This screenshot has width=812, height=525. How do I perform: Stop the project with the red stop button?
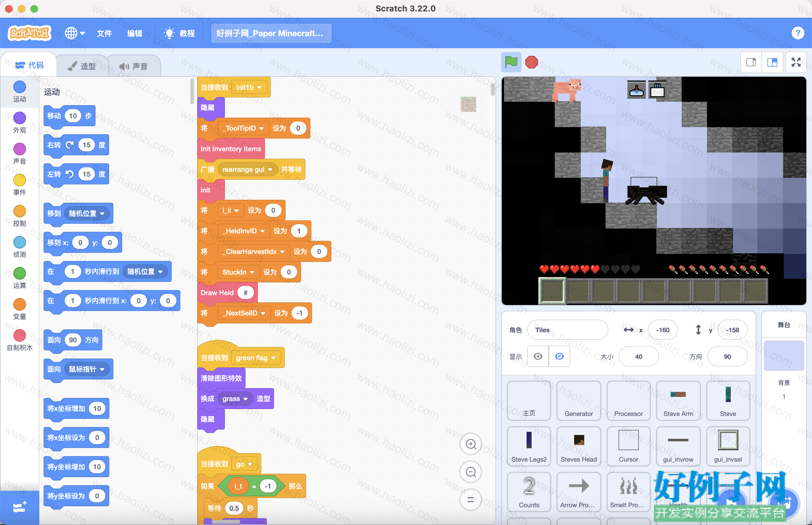pyautogui.click(x=531, y=62)
